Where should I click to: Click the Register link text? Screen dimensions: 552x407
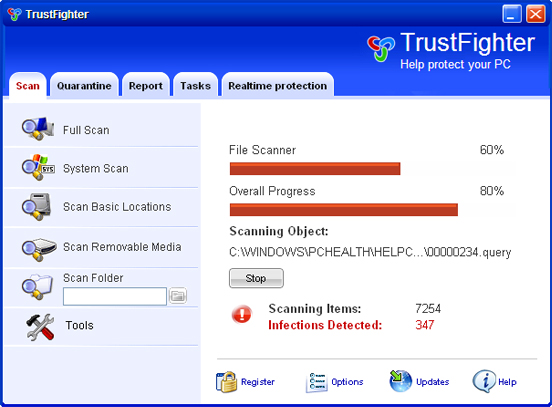click(x=258, y=382)
